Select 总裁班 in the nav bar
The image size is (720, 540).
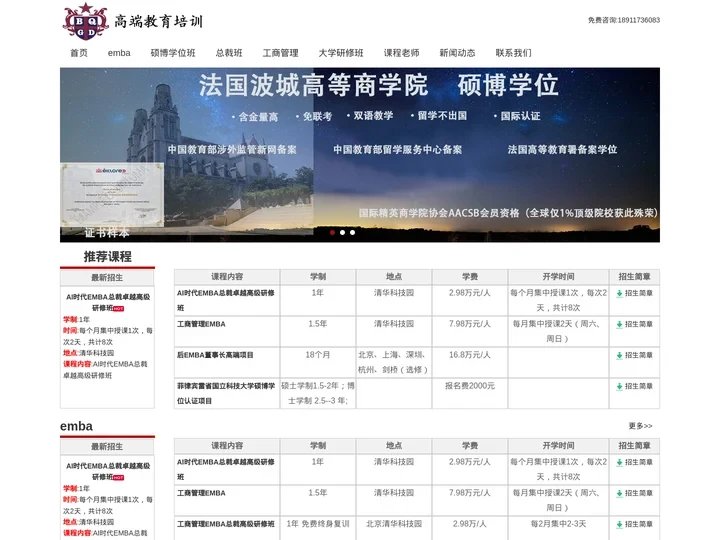[229, 53]
